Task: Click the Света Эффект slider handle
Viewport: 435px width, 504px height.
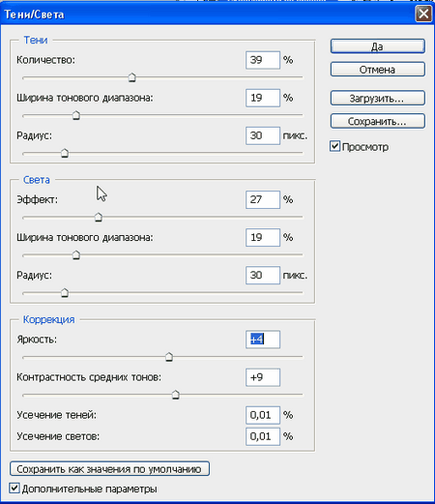Action: 99,218
